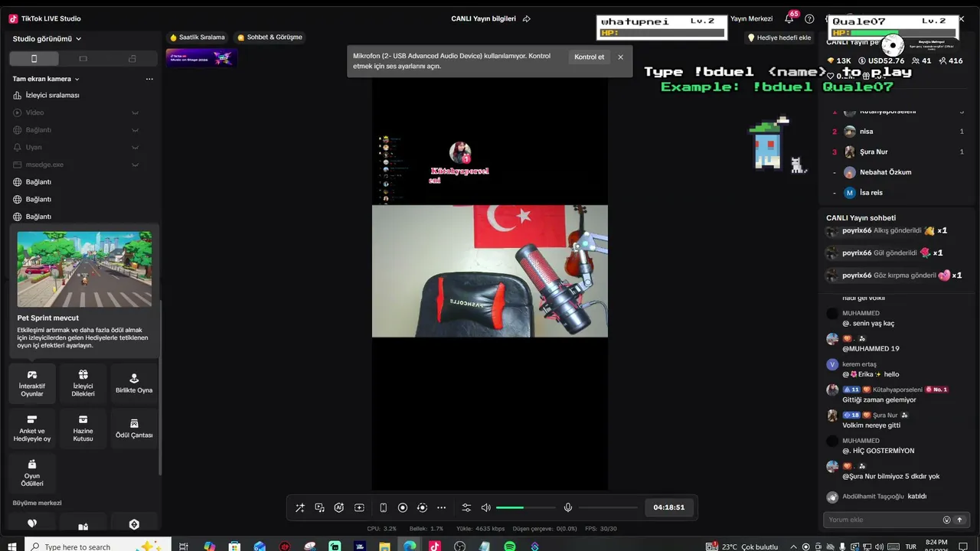980x551 pixels.
Task: Open the AI assistant hexagon icon
Action: (339, 507)
